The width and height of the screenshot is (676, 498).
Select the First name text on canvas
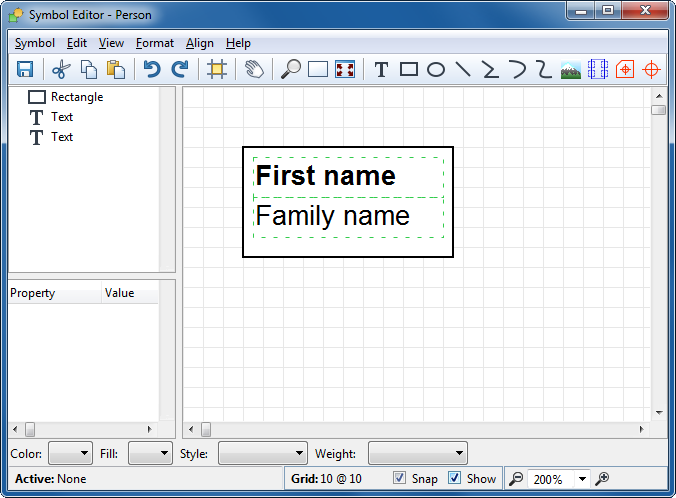325,175
